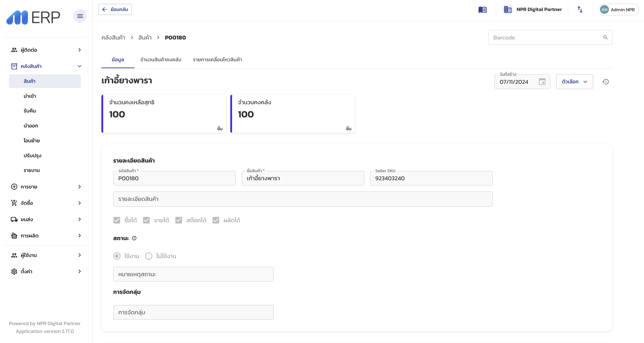This screenshot has width=644, height=343.
Task: Click the history clock icon
Action: tap(605, 82)
